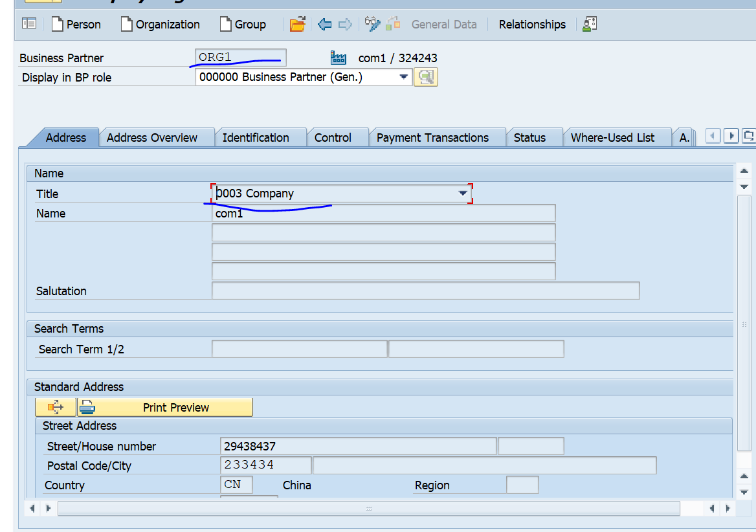Click the vertical scrollbar down arrow near top
The height and width of the screenshot is (532, 756).
pos(744,186)
